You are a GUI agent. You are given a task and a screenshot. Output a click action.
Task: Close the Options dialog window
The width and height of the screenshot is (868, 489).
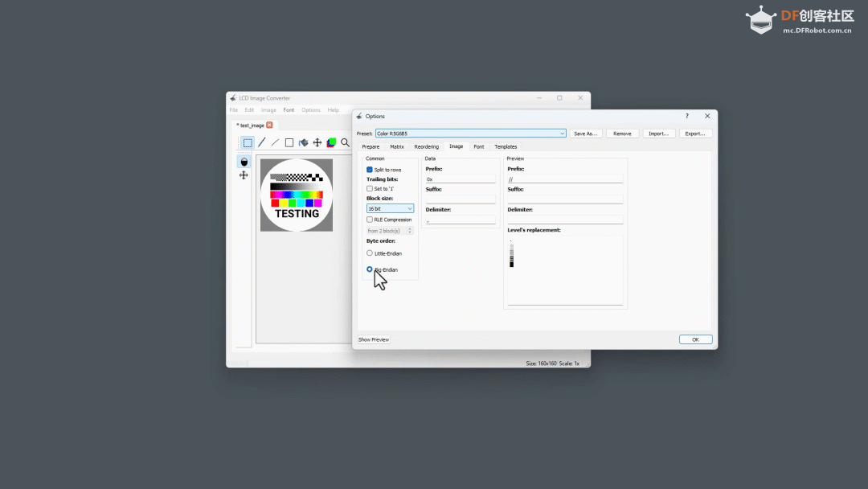click(x=707, y=117)
